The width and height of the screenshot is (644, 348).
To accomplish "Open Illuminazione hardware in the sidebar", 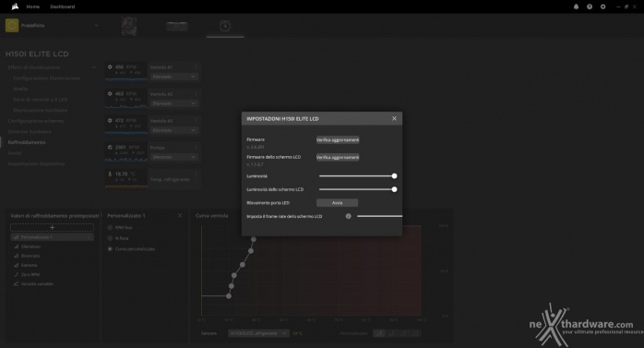I will pos(41,110).
